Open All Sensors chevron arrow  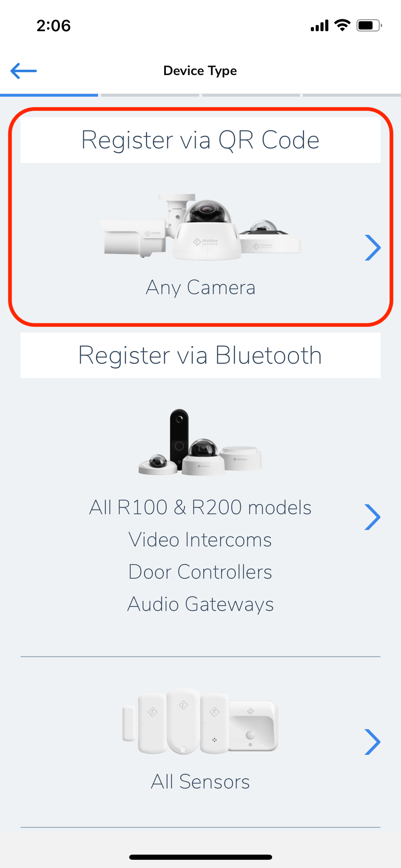373,742
